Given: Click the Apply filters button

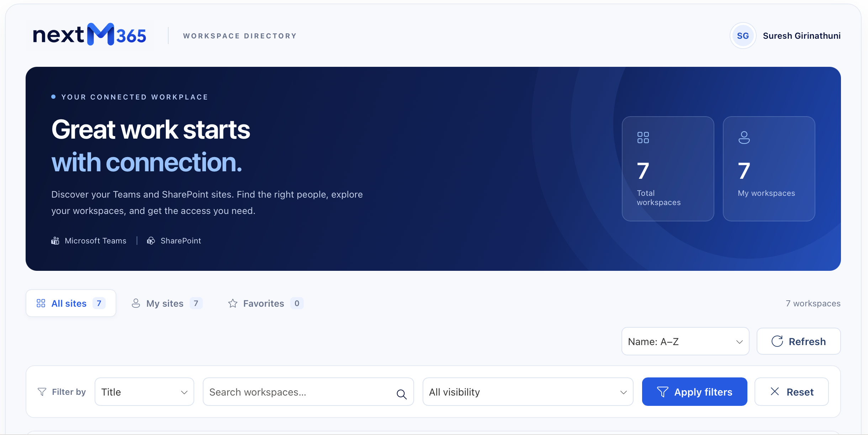Looking at the screenshot, I should pos(694,392).
